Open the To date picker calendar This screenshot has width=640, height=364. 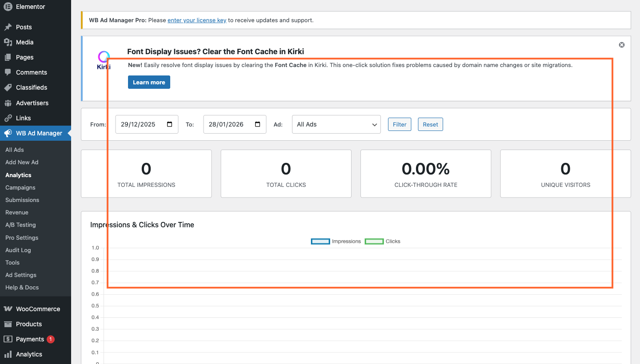click(257, 124)
